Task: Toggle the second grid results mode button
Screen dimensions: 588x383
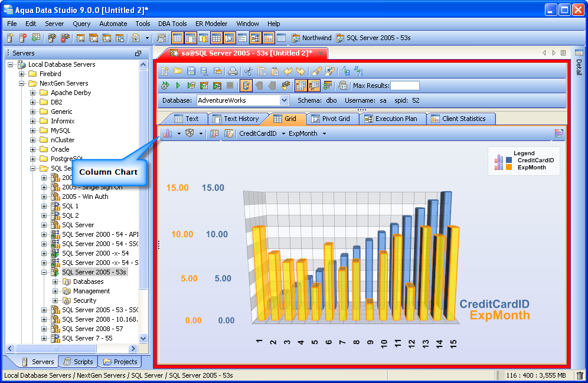Action: pos(314,86)
